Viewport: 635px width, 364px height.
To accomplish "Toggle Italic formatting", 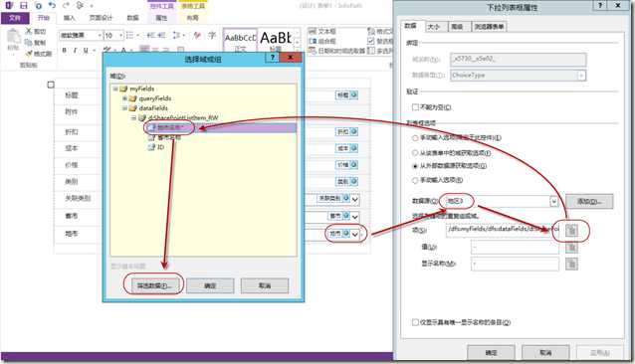I will tap(75, 50).
